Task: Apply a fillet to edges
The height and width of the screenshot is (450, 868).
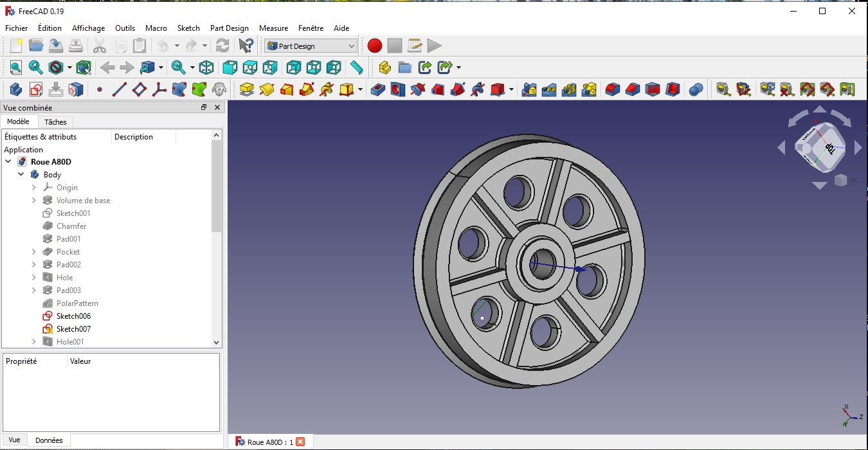Action: coord(613,89)
